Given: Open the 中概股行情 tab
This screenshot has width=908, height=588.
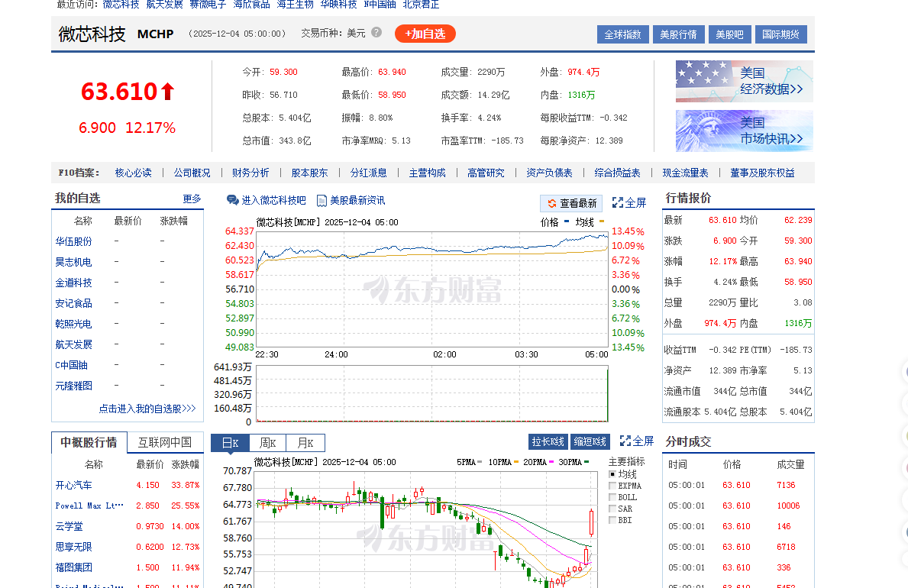Looking at the screenshot, I should 89,443.
